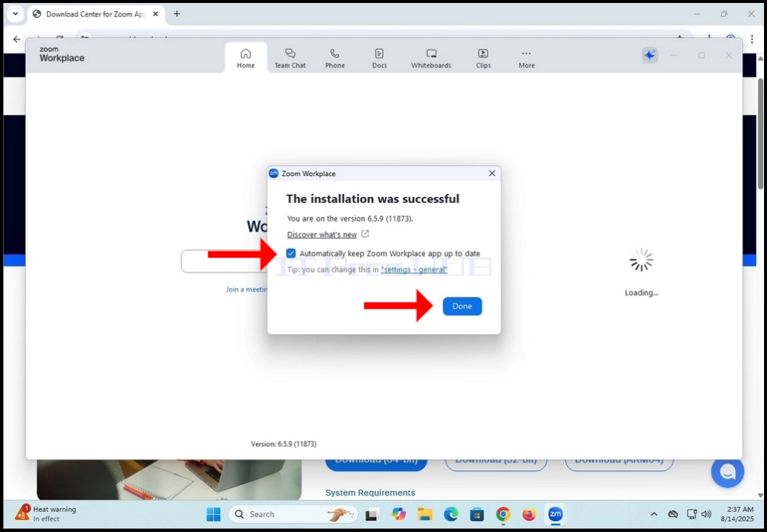Open network status tray icon

691,514
